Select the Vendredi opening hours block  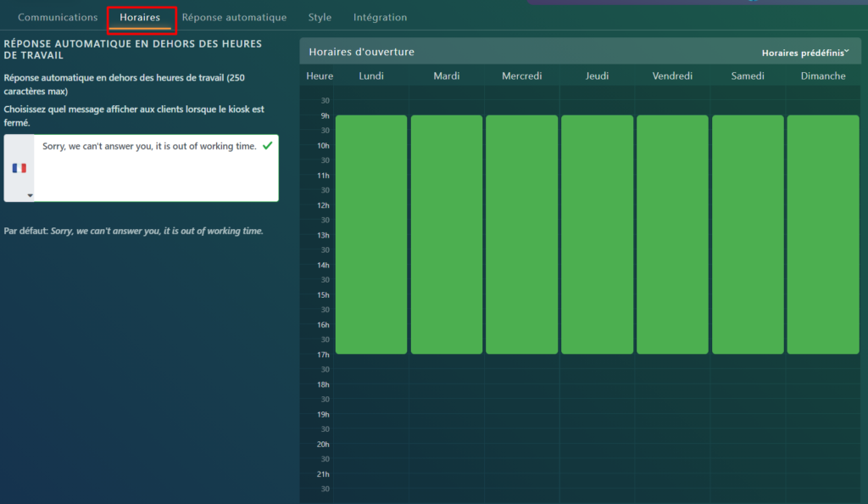[x=672, y=234]
